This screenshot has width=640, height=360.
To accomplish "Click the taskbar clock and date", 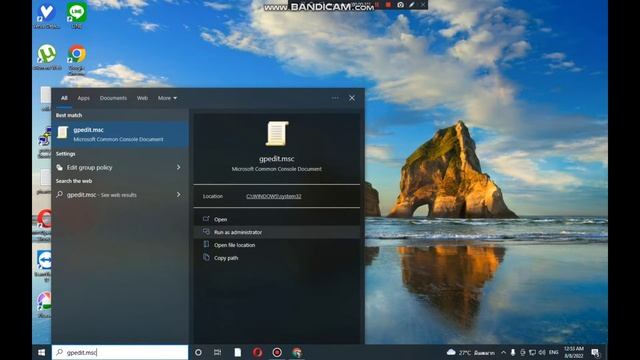I will pos(573,352).
